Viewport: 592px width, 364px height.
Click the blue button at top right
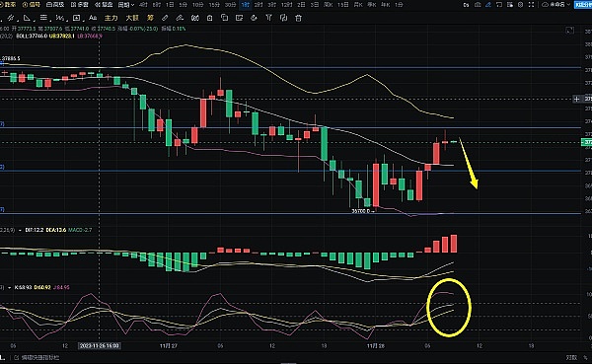click(x=582, y=5)
